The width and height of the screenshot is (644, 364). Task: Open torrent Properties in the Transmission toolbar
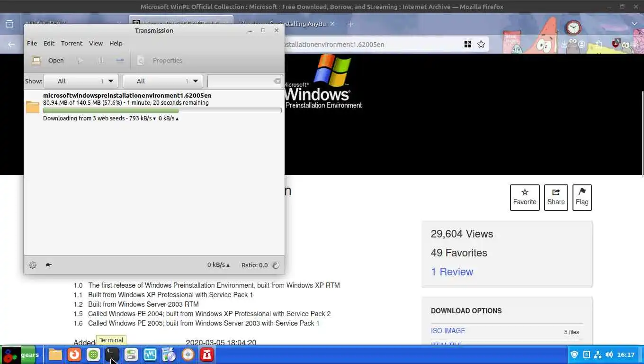(x=160, y=60)
